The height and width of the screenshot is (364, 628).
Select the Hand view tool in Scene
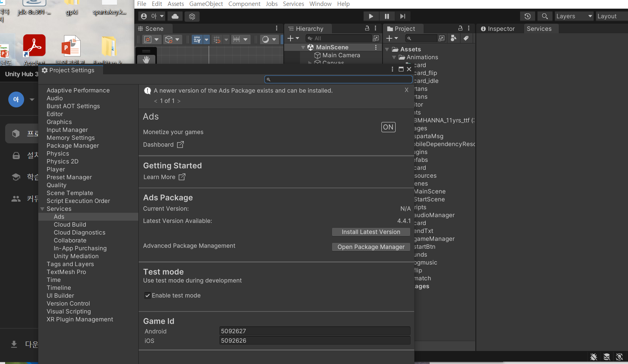click(146, 60)
